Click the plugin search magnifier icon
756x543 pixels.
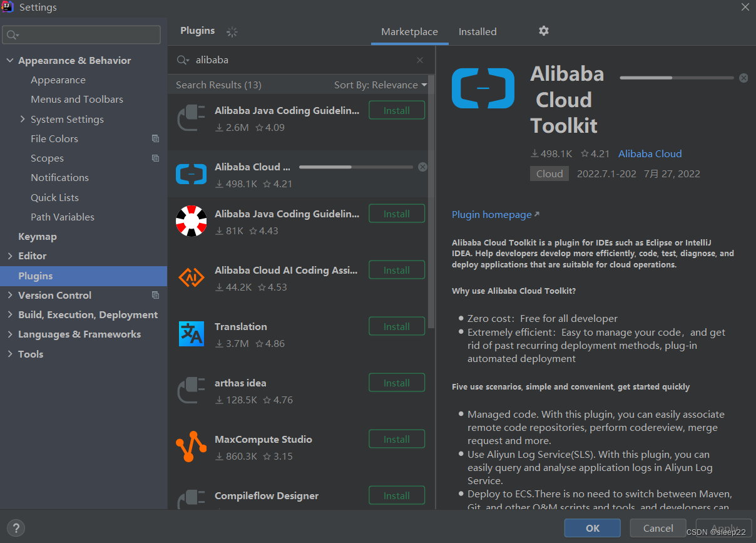tap(183, 60)
